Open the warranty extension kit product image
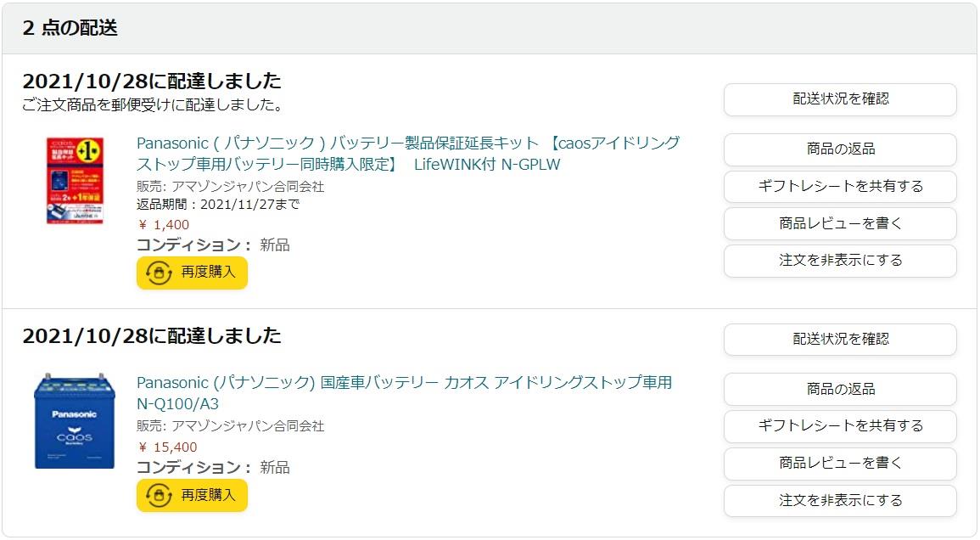The width and height of the screenshot is (980, 540). click(75, 181)
